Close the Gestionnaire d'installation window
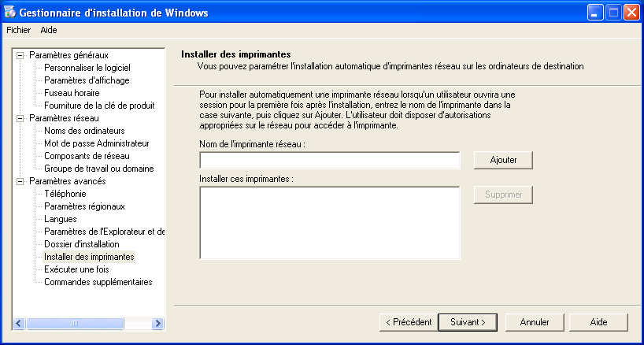This screenshot has width=644, height=345. click(x=631, y=13)
